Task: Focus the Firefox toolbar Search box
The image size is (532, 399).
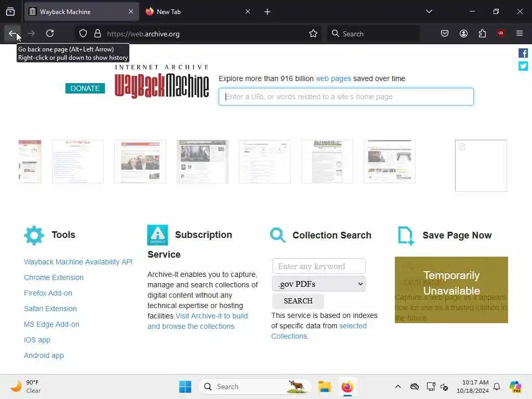Action: point(373,34)
